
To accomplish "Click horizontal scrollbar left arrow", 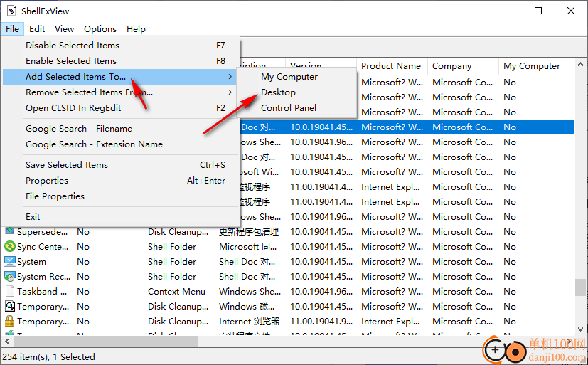I will (x=6, y=342).
